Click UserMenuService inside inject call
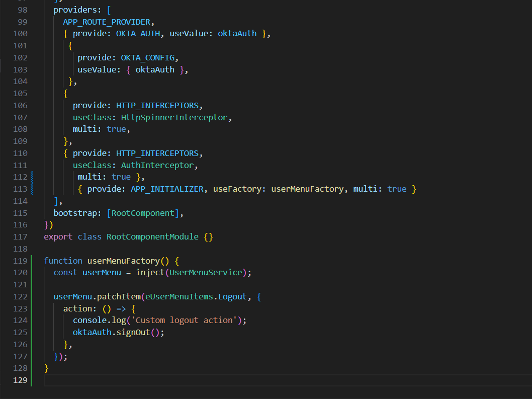 click(205, 273)
